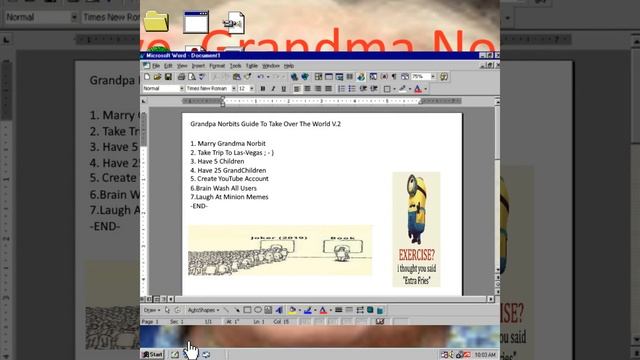Viewport: 640px width, 360px height.
Task: Open the Window menu
Action: pyautogui.click(x=271, y=66)
